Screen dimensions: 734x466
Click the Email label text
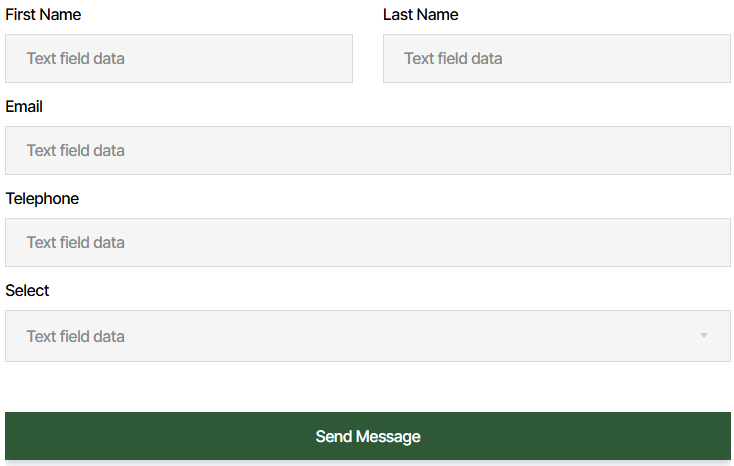click(24, 107)
